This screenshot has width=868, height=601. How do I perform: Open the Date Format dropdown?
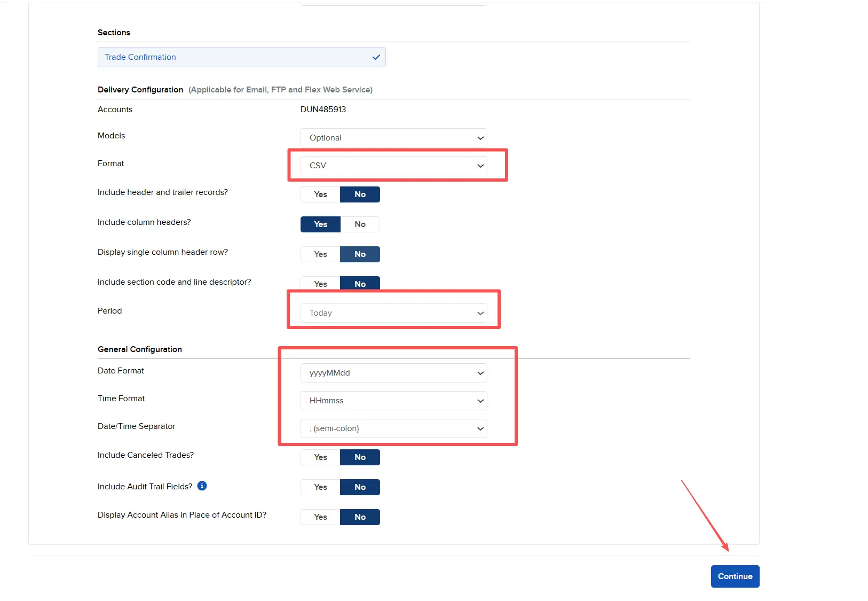pos(393,373)
